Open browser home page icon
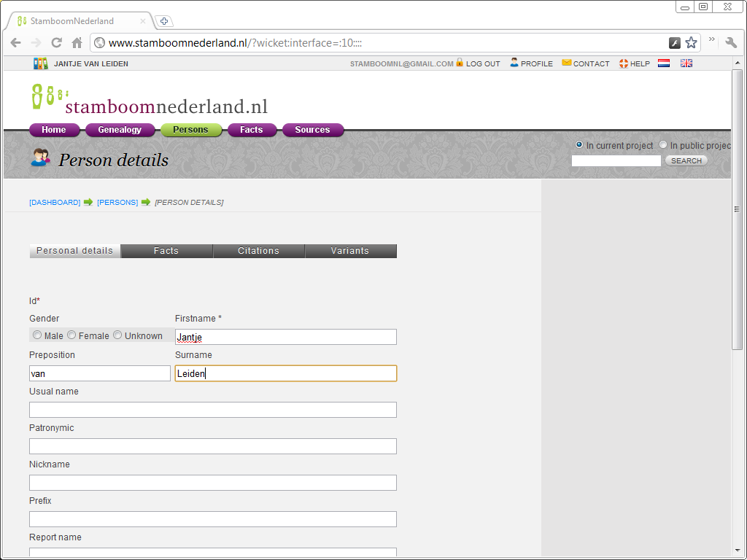This screenshot has width=747, height=560. click(77, 43)
